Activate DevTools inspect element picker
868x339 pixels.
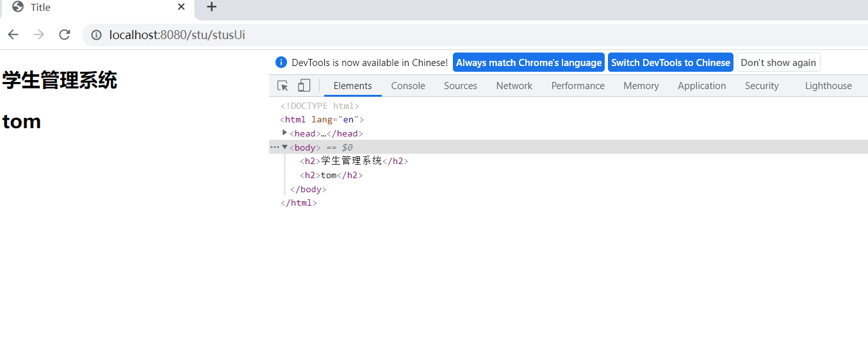pos(283,86)
